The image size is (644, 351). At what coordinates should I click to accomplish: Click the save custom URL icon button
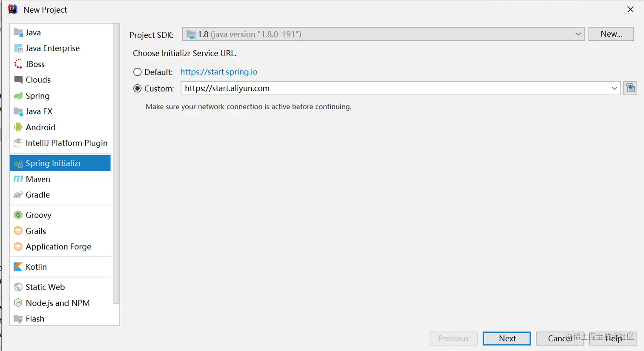630,88
